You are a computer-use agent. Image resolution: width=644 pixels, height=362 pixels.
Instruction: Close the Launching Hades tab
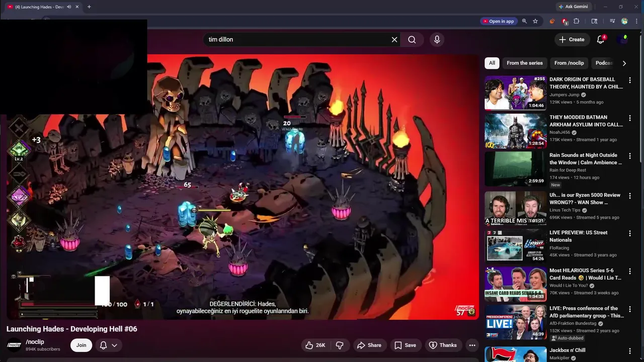pos(76,7)
